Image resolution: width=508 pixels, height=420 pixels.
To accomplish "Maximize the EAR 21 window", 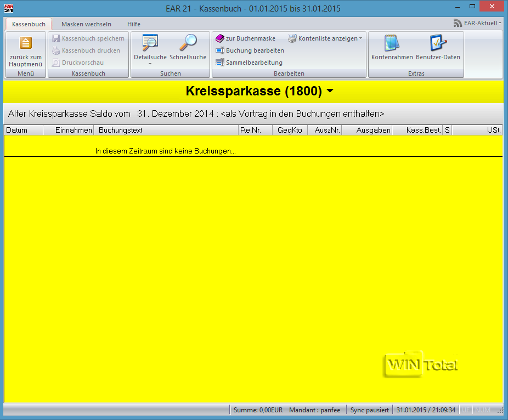I will [x=472, y=7].
